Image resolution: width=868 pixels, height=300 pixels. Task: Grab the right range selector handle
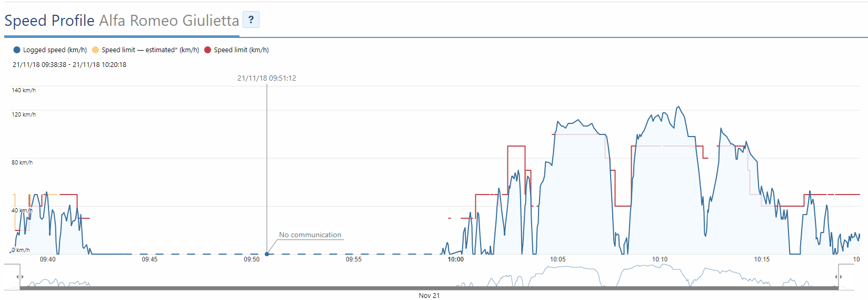(x=839, y=276)
